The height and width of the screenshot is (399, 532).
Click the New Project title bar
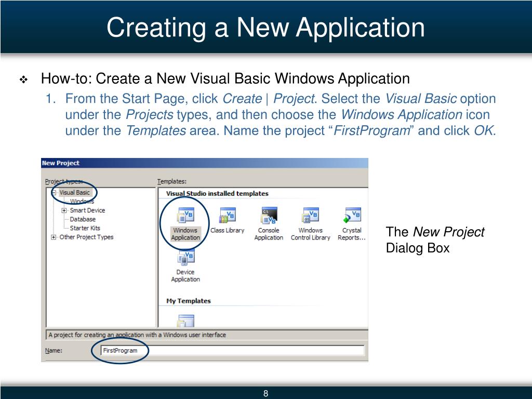pos(205,163)
